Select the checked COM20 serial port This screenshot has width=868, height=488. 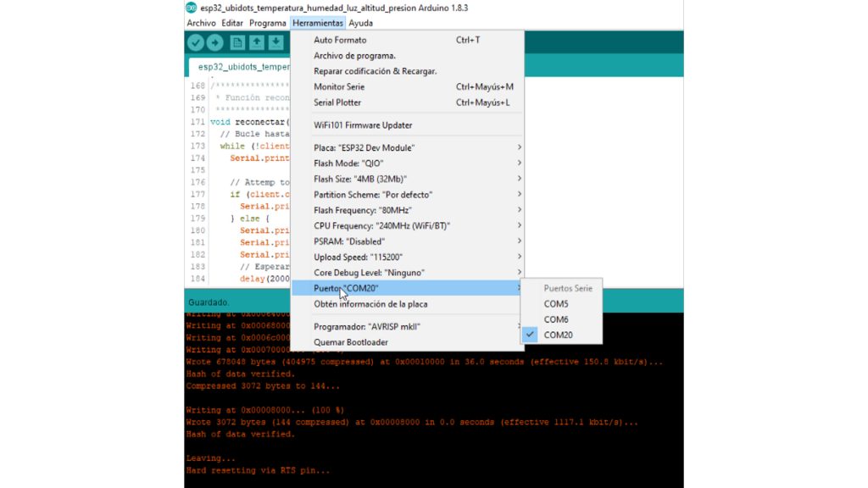(x=558, y=335)
